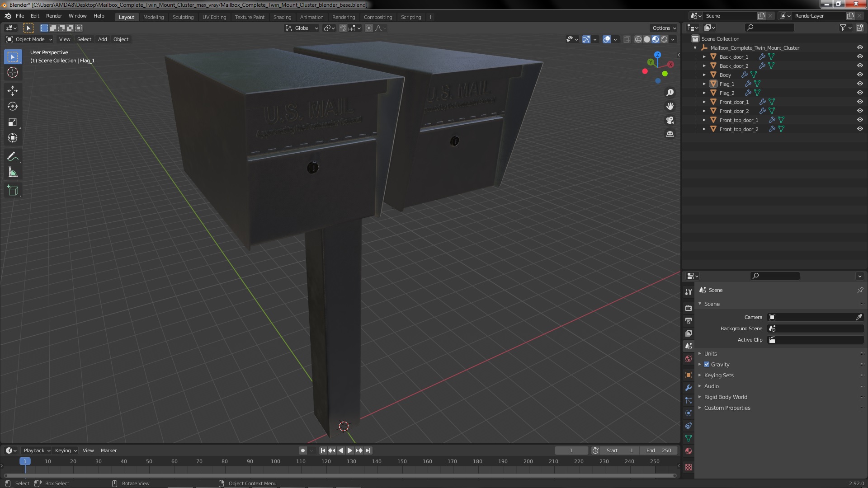Select the Annotate tool
The height and width of the screenshot is (488, 868).
(13, 157)
